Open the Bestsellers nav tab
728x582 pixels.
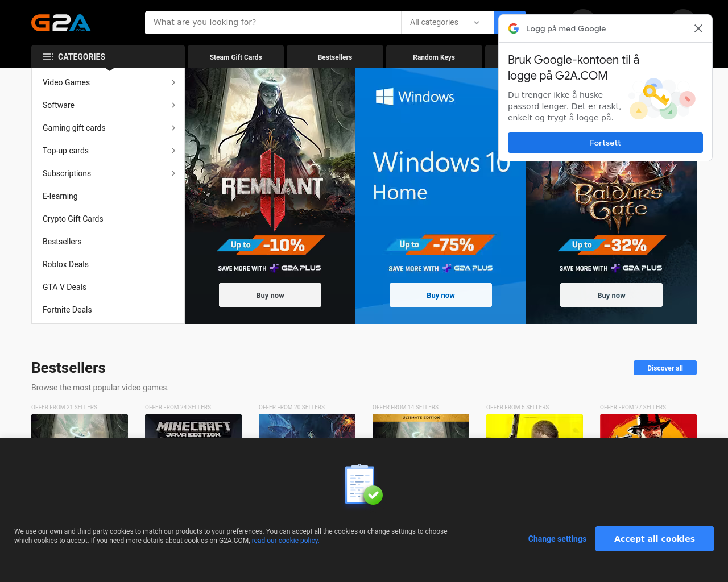point(334,57)
